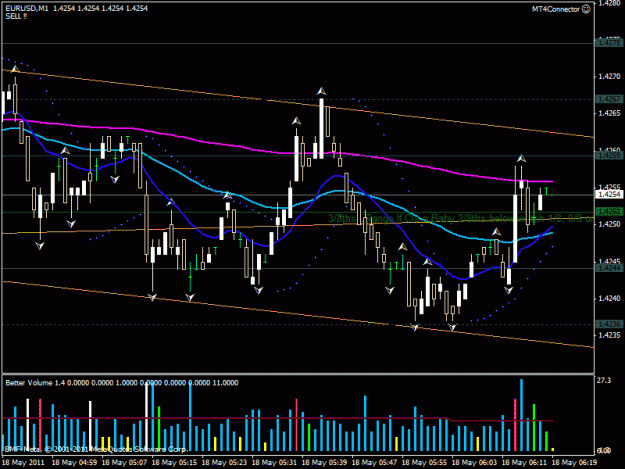Click the 1.4244 highlighted level label

[608, 268]
